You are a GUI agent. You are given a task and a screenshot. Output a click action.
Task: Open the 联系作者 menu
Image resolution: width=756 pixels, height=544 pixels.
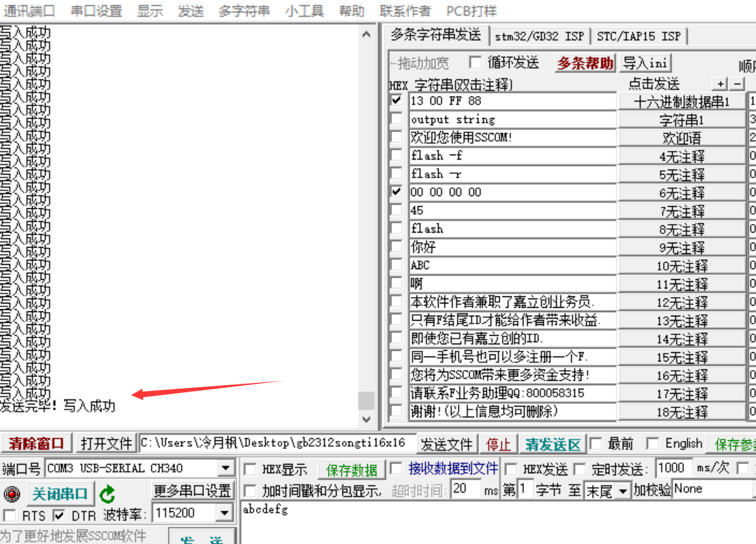click(405, 11)
